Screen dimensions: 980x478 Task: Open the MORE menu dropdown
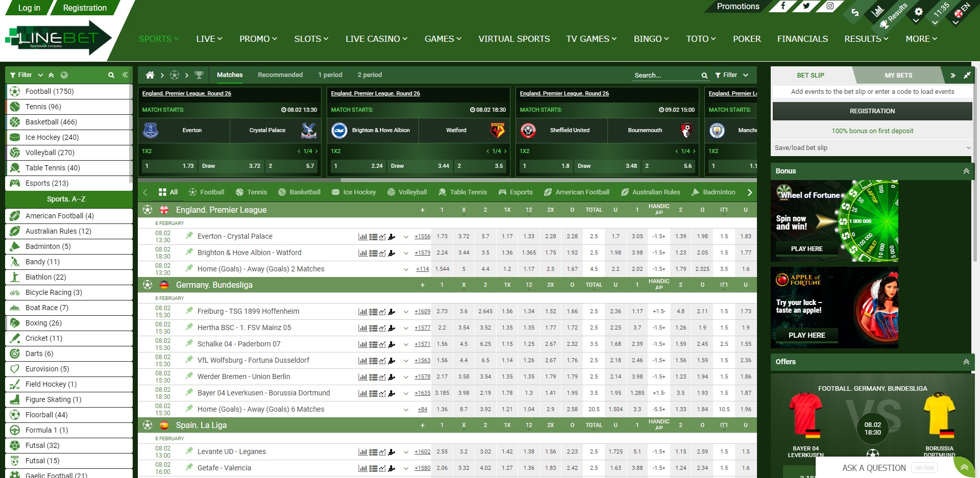921,39
